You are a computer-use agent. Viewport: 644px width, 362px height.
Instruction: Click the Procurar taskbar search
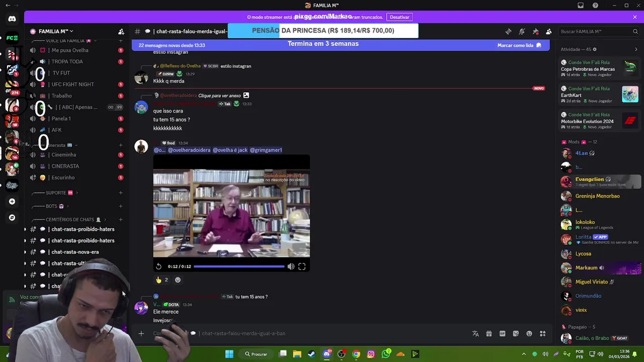coord(256,354)
